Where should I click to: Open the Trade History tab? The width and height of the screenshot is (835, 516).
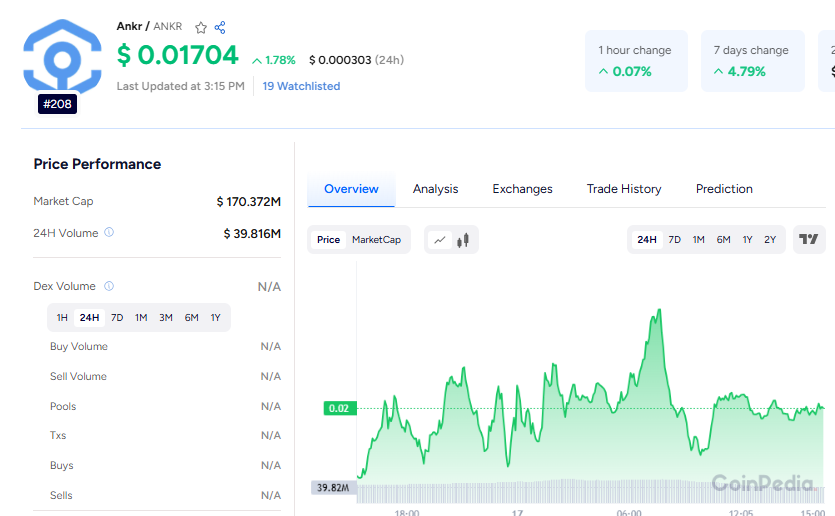624,189
